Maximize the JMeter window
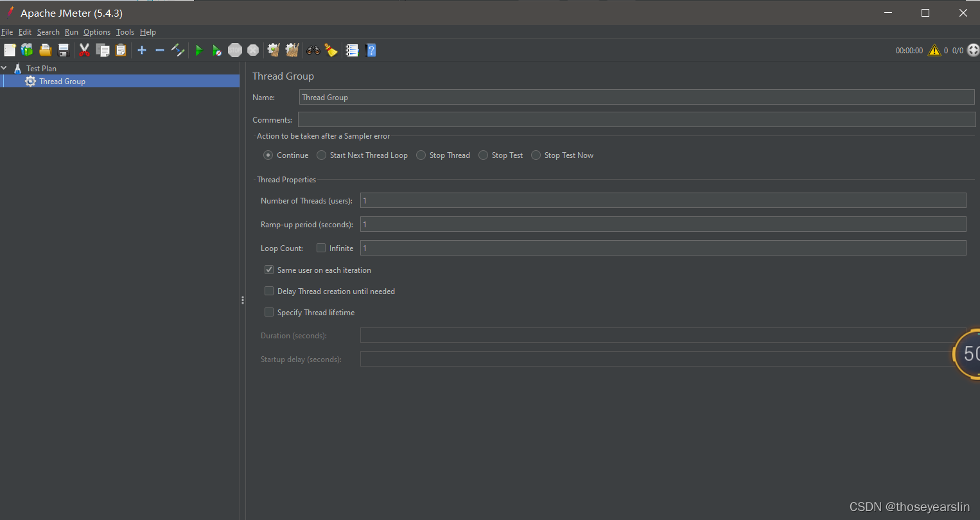The image size is (980, 520). click(925, 13)
